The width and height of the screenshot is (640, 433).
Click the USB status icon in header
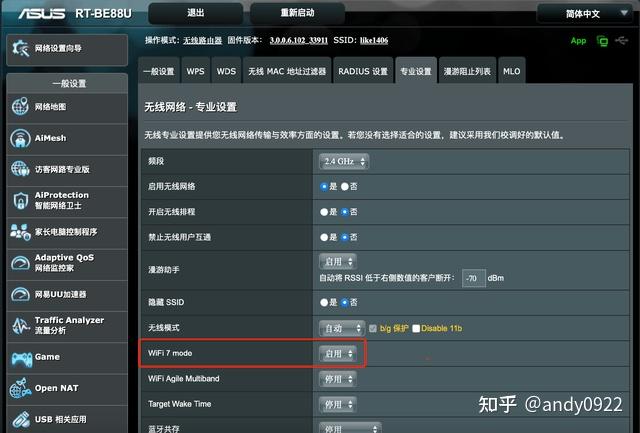click(x=622, y=40)
